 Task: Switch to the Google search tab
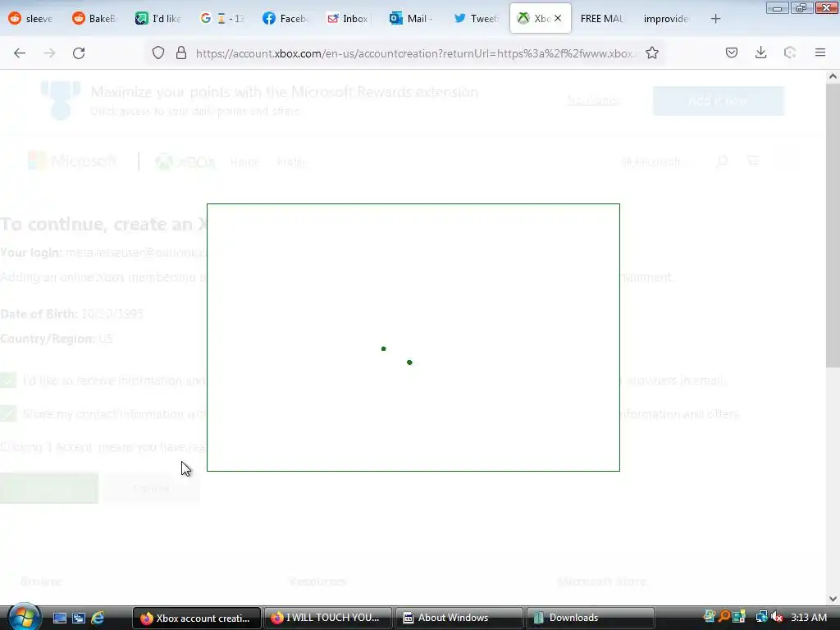[x=221, y=19]
